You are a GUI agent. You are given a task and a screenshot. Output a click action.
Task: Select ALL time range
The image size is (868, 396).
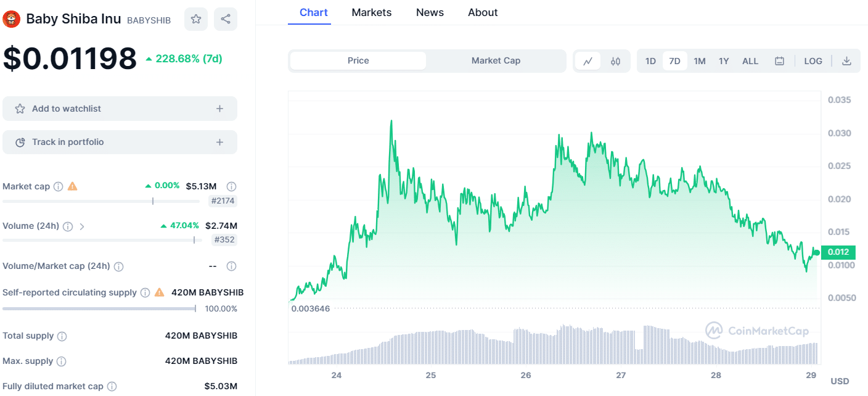[x=750, y=61]
